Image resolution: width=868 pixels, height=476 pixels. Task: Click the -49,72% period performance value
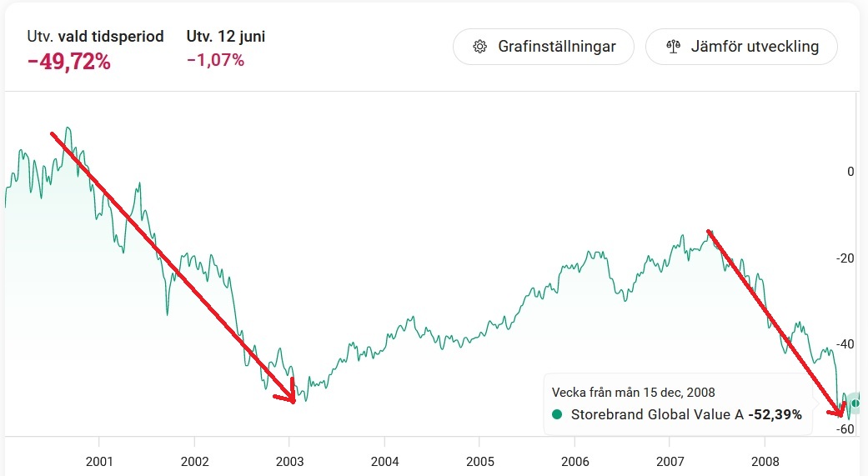(68, 61)
